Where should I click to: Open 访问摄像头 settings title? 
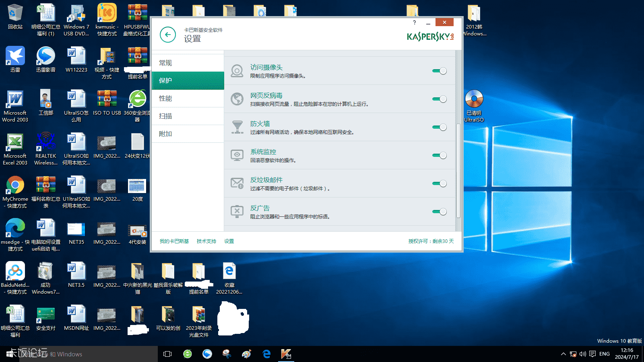[266, 67]
